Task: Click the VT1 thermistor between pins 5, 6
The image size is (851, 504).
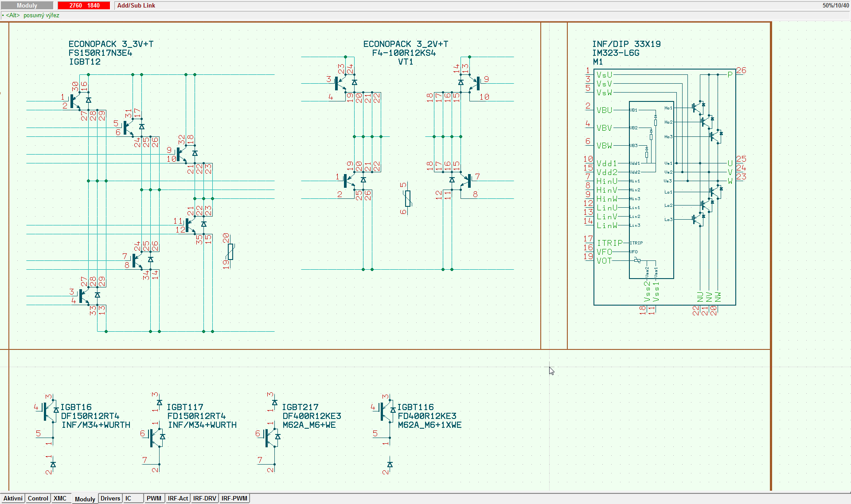Action: pos(408,198)
